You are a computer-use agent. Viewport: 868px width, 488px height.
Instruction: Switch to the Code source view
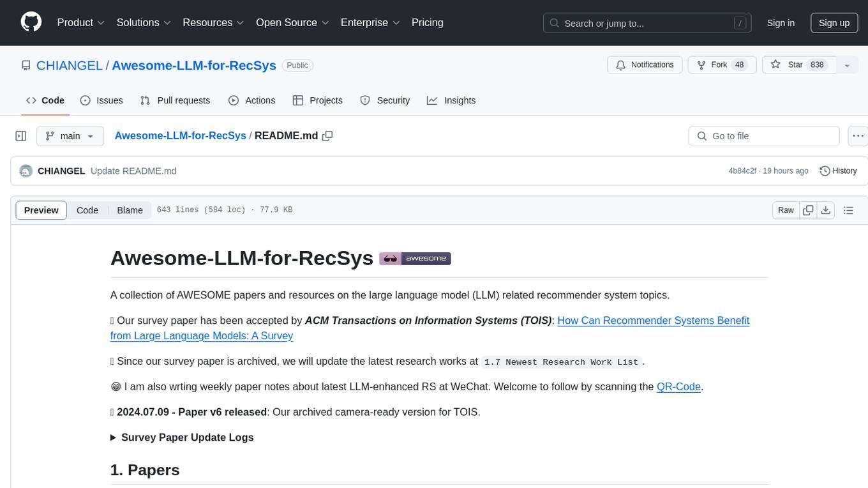pos(87,210)
